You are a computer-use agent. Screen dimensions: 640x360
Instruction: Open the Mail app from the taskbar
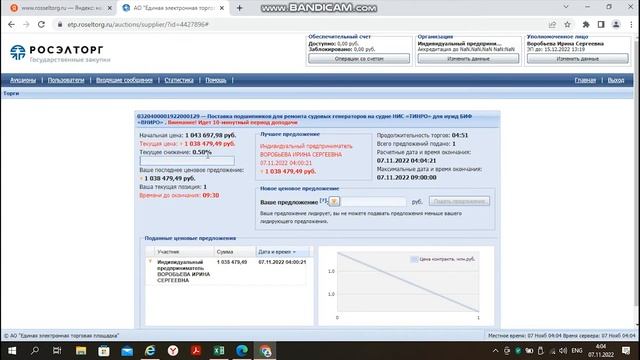127,351
